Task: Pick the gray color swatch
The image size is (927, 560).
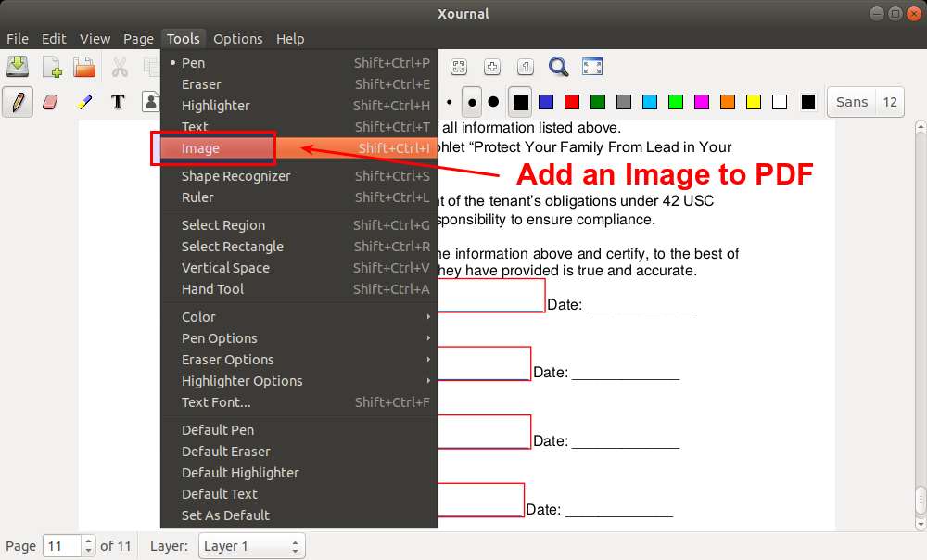Action: coord(624,102)
